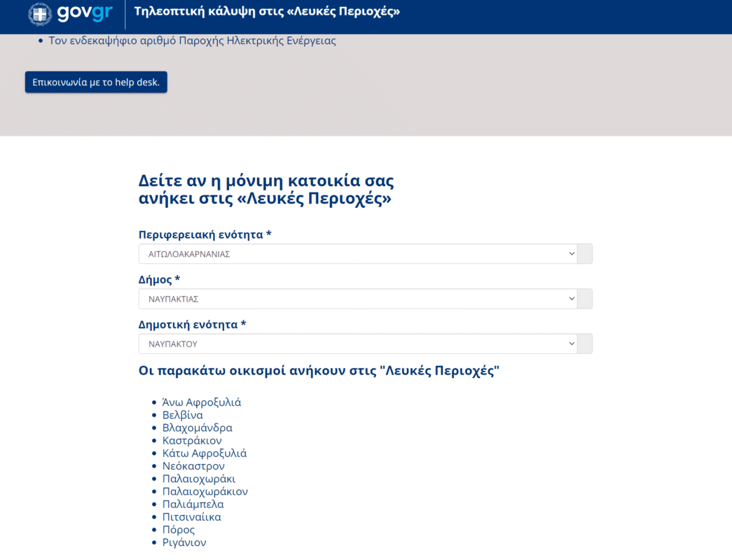Click the Greek national emblem icon
This screenshot has height=560, width=732.
(40, 14)
